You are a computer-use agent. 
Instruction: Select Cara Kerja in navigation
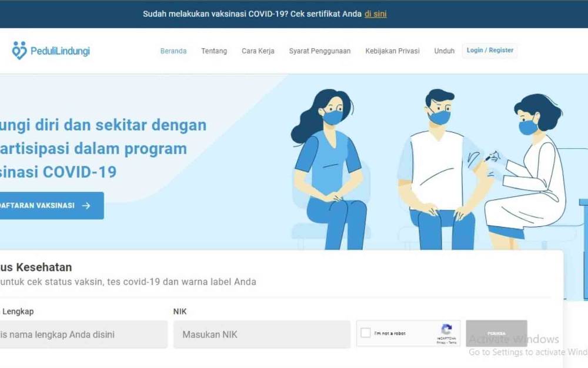pos(258,51)
